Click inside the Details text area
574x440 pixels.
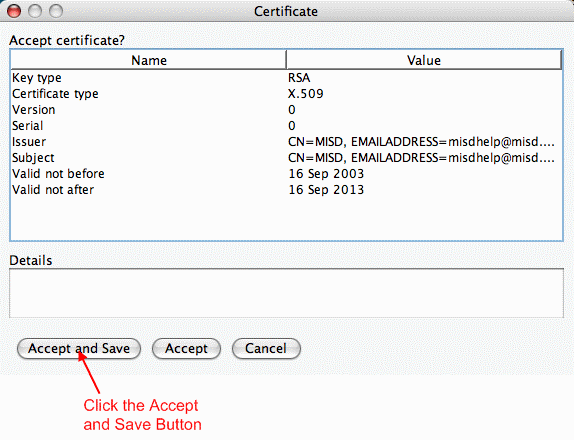pos(286,293)
